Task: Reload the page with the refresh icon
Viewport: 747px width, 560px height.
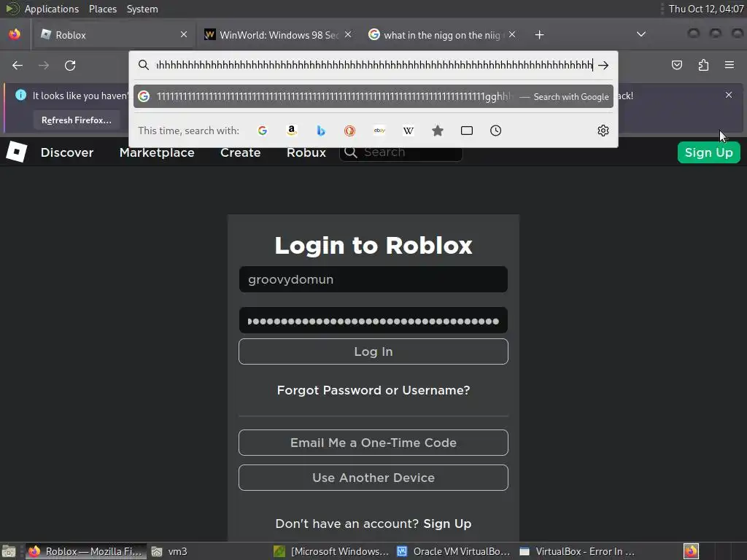Action: 70,65
